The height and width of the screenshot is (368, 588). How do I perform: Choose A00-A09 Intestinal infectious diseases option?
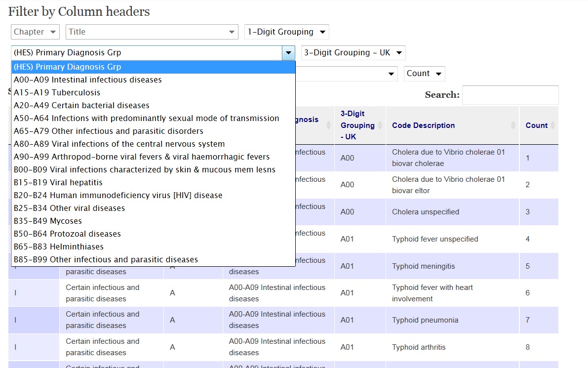click(88, 80)
